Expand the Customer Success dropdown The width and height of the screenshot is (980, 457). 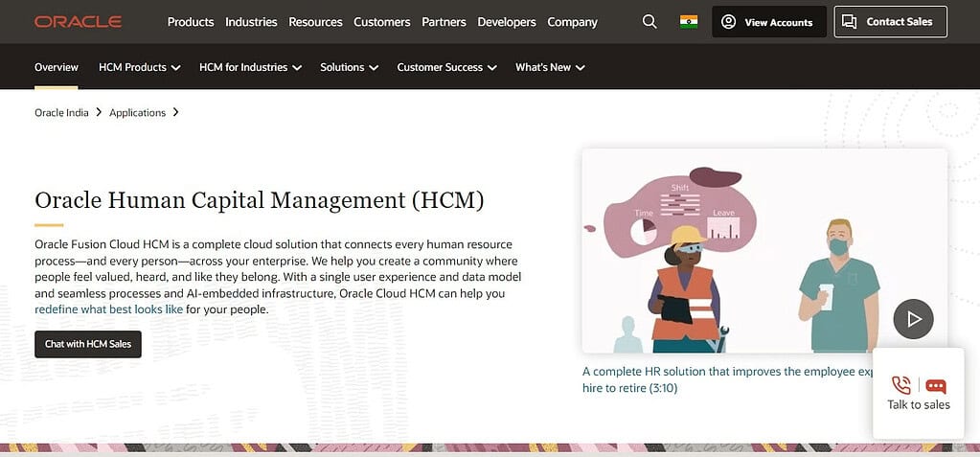pyautogui.click(x=446, y=67)
